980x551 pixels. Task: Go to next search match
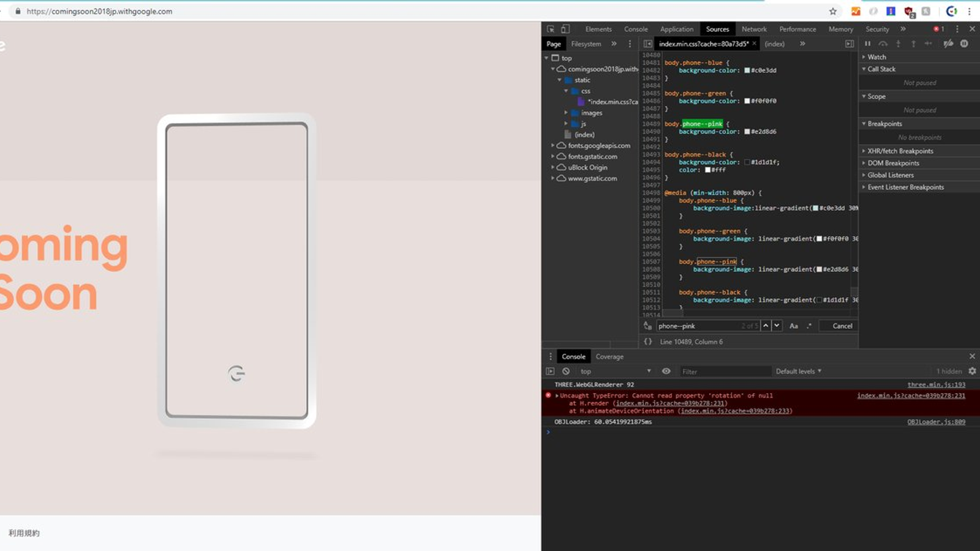(x=777, y=326)
